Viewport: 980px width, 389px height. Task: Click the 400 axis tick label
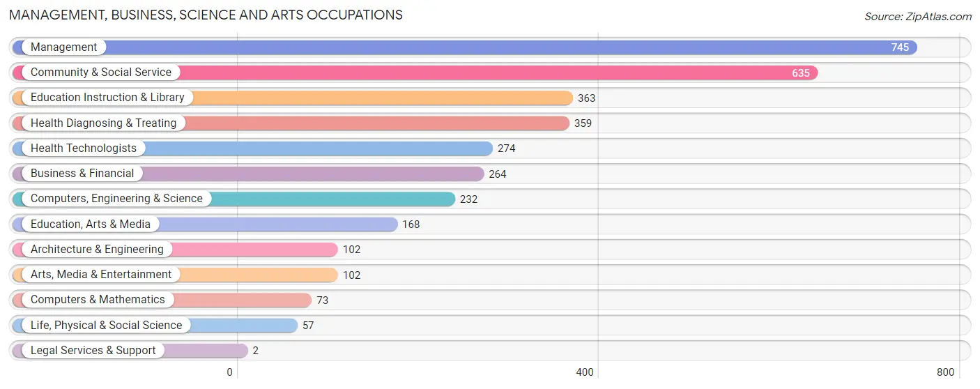pos(585,372)
